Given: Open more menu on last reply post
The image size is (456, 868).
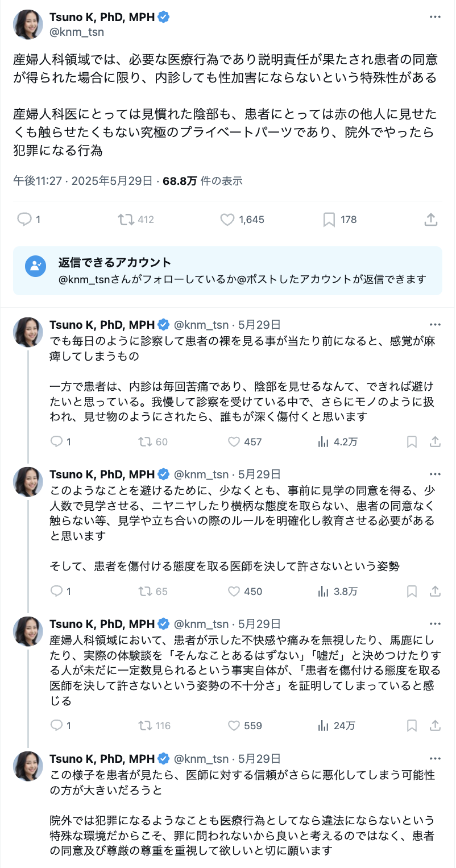Looking at the screenshot, I should 435,759.
